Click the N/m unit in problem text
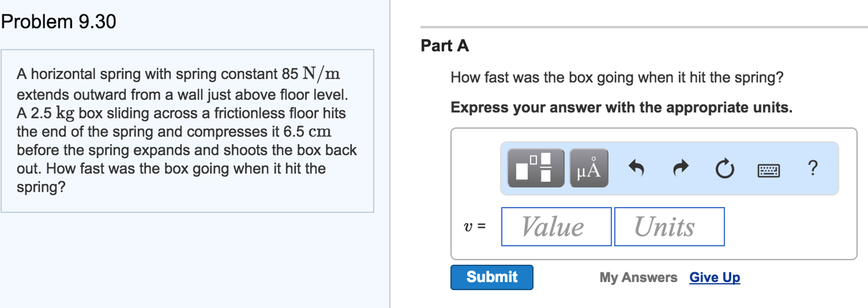This screenshot has height=308, width=868. 321,74
